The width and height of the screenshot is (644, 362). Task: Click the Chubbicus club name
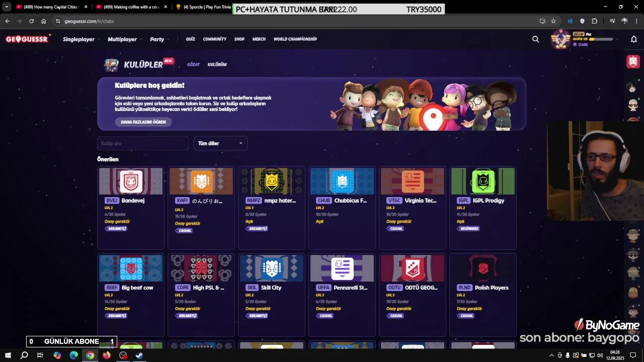(351, 201)
